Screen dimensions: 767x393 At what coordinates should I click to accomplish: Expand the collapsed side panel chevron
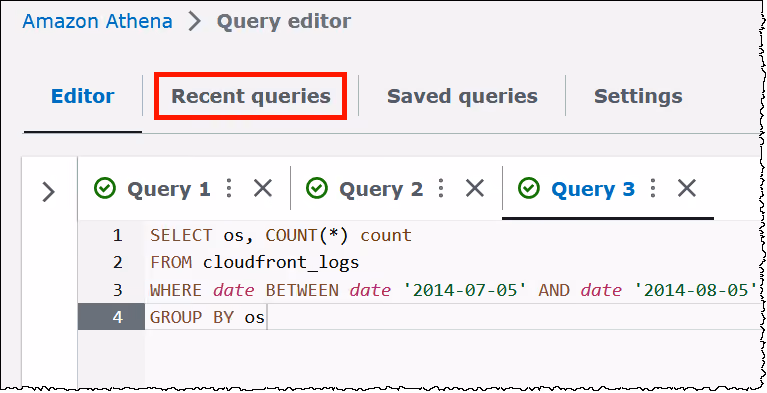coord(48,192)
